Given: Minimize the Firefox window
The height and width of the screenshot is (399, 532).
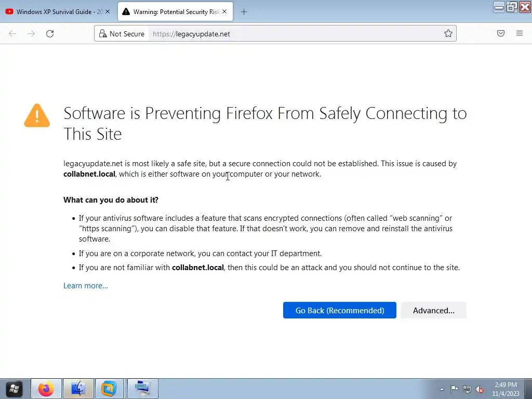Looking at the screenshot, I should click(x=499, y=7).
